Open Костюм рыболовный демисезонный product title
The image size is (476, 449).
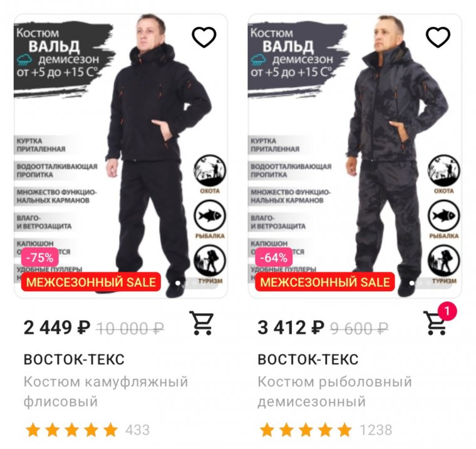click(x=335, y=391)
